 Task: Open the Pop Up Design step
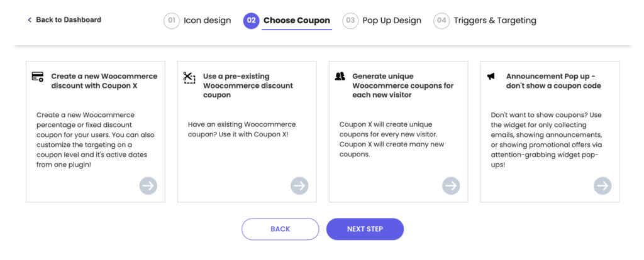click(391, 21)
